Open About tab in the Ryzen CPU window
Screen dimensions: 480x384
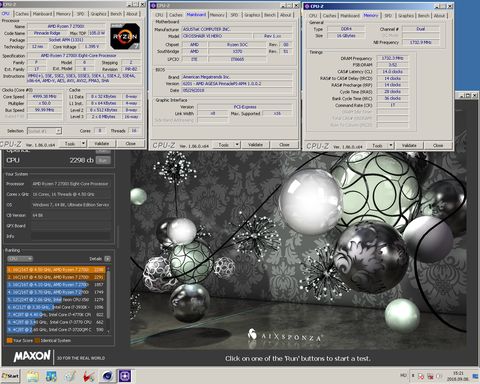[132, 14]
